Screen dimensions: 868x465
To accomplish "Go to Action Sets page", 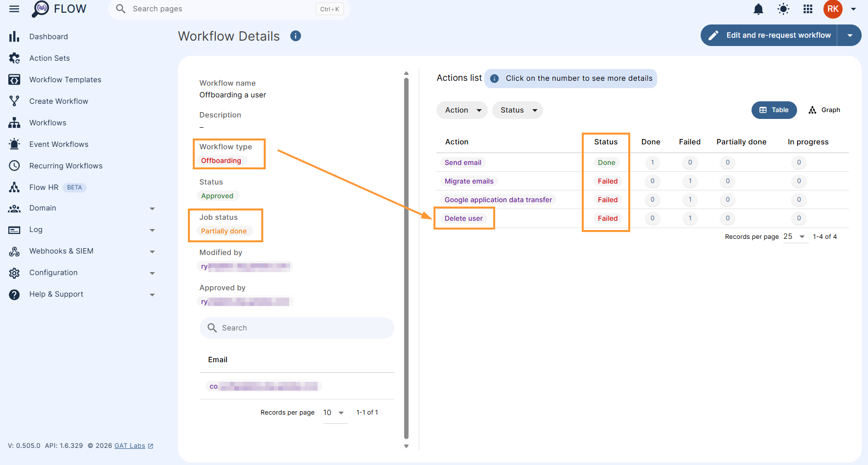I will [x=49, y=58].
